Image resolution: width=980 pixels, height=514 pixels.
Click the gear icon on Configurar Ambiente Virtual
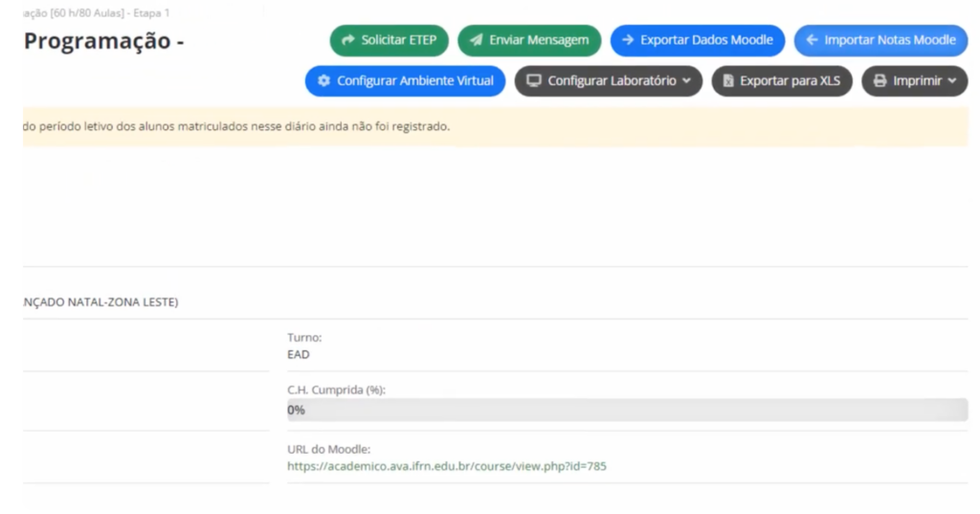click(323, 81)
